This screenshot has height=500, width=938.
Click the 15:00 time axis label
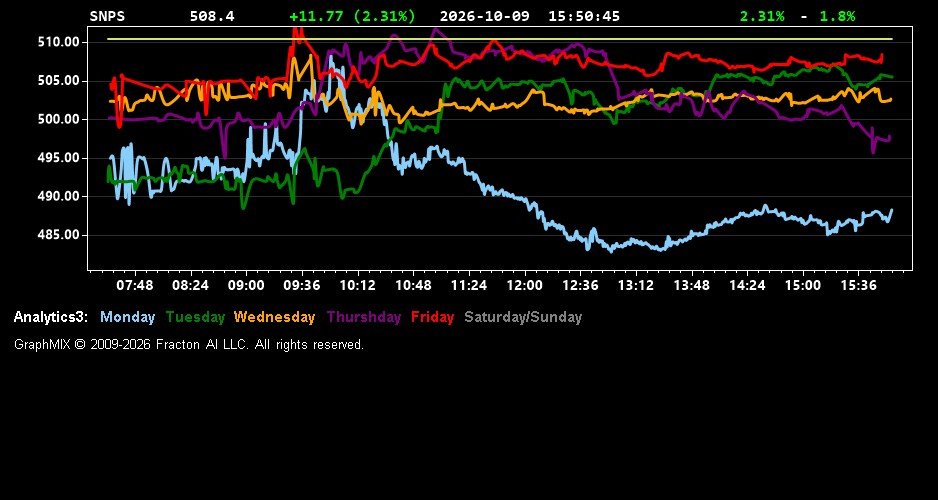(803, 285)
